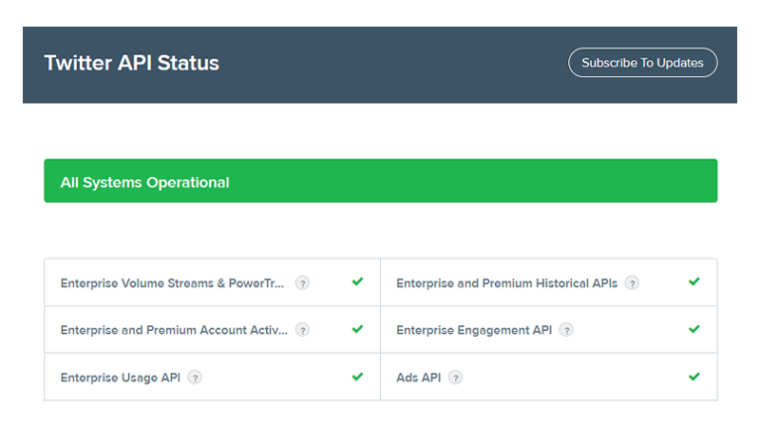Show help tooltip for Enterprise Usage API
The width and height of the screenshot is (760, 428).
(195, 378)
